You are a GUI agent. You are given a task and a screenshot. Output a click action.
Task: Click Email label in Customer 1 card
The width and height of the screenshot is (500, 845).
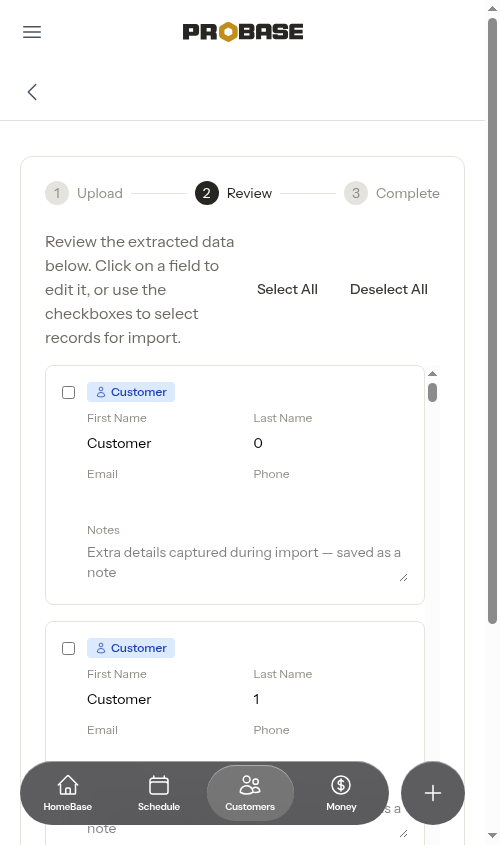pyautogui.click(x=102, y=730)
